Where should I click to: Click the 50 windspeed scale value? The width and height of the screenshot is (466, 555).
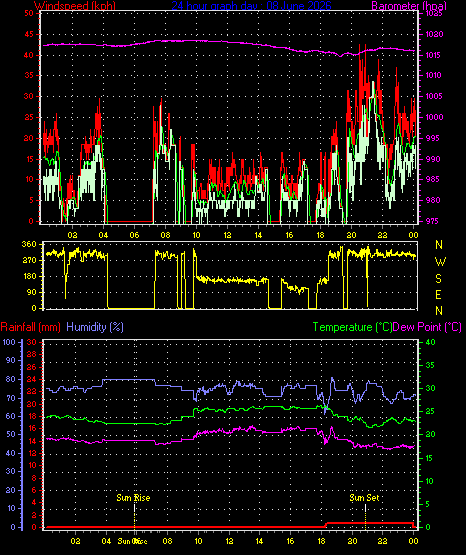click(x=29, y=13)
